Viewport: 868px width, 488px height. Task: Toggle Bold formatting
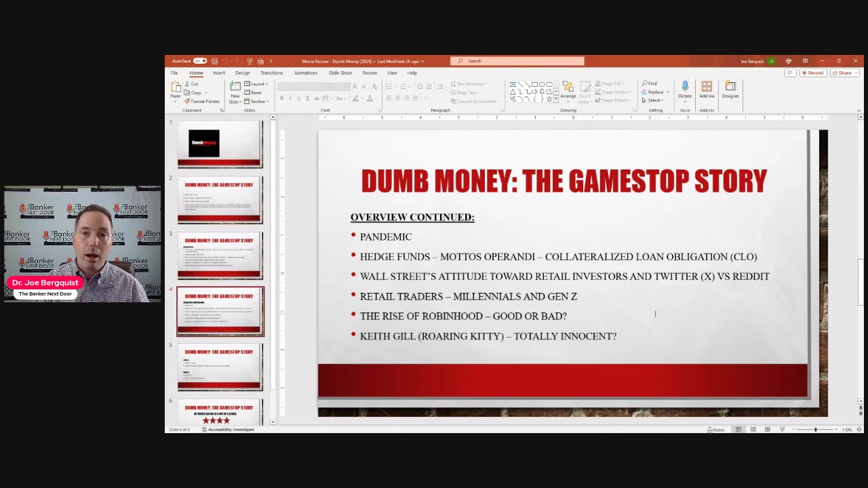pos(281,98)
